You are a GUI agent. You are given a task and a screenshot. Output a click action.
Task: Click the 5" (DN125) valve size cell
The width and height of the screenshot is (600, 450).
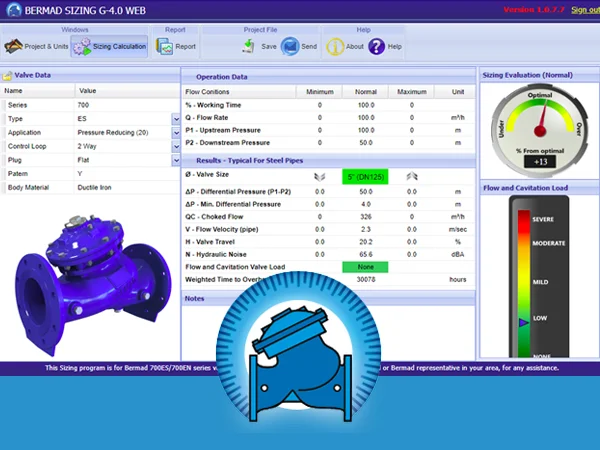365,177
